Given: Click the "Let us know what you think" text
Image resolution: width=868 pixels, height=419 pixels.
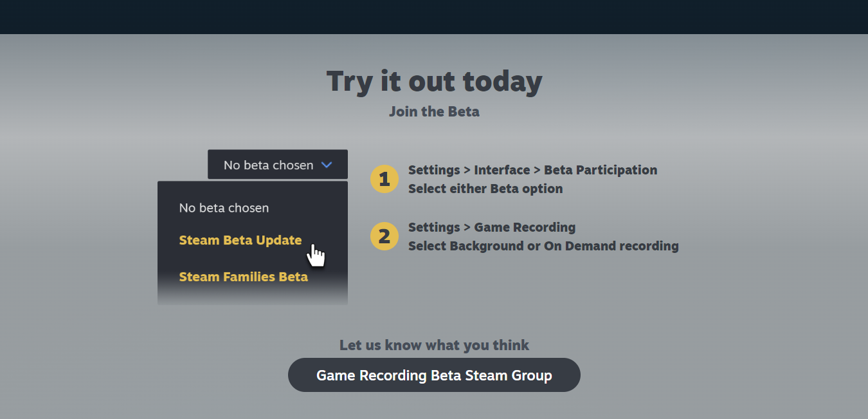Looking at the screenshot, I should click(x=434, y=345).
